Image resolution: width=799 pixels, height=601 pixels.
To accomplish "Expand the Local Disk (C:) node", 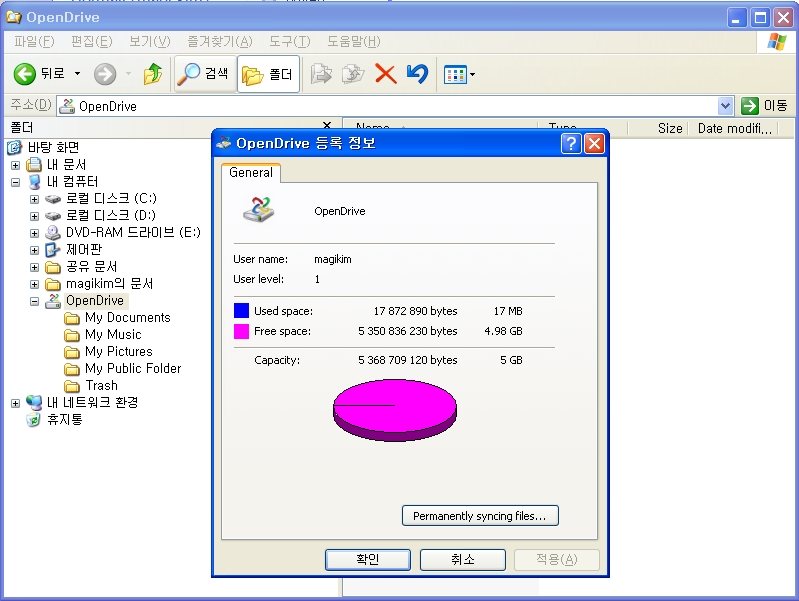I will [x=34, y=199].
